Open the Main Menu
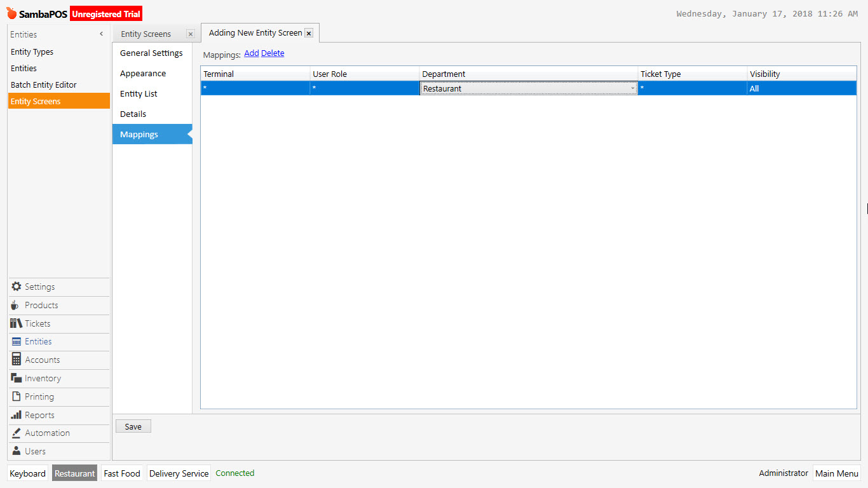The height and width of the screenshot is (488, 868). pos(837,473)
